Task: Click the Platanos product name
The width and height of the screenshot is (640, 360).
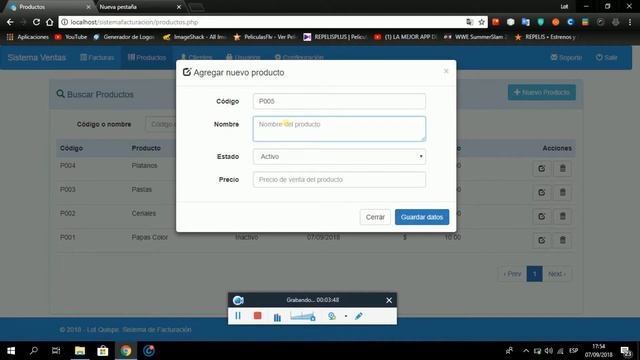Action: [144, 165]
